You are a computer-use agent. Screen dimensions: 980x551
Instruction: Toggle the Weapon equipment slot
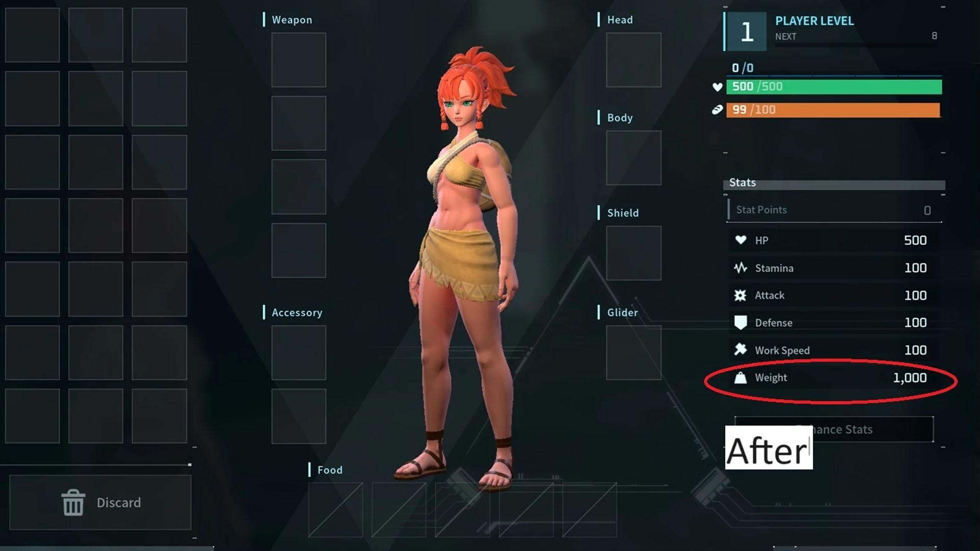tap(298, 59)
